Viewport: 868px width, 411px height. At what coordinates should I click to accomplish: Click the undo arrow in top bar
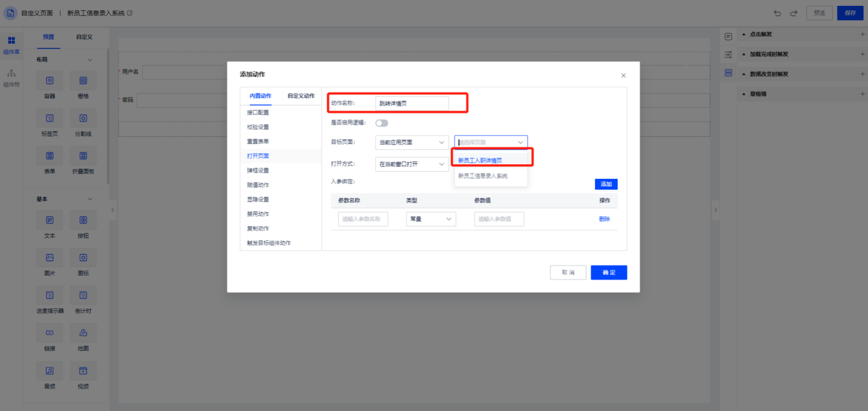[x=777, y=13]
